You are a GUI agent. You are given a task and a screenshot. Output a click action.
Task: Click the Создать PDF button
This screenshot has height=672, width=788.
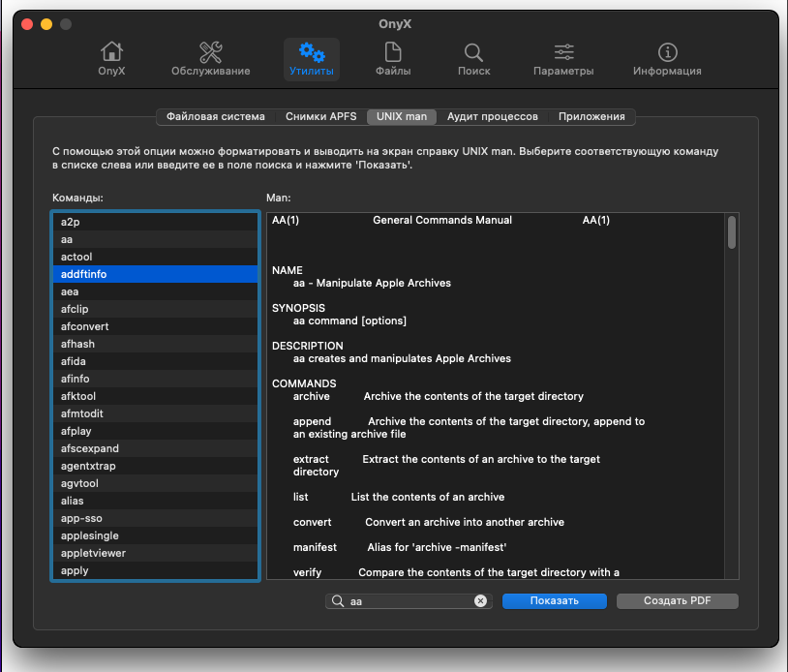click(677, 601)
